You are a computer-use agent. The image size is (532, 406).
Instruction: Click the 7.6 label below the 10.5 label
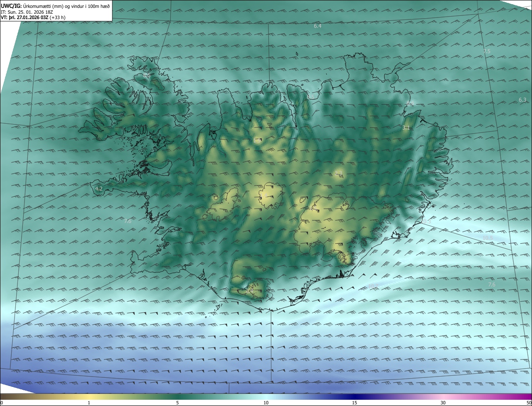tap(491, 285)
